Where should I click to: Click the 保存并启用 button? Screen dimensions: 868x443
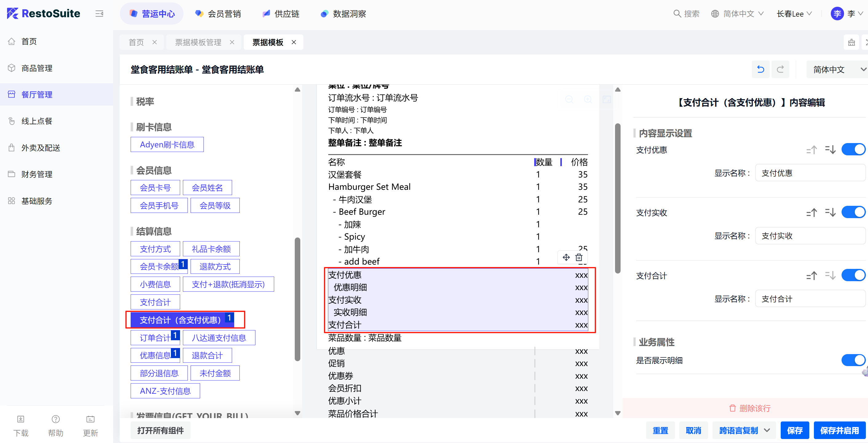839,430
